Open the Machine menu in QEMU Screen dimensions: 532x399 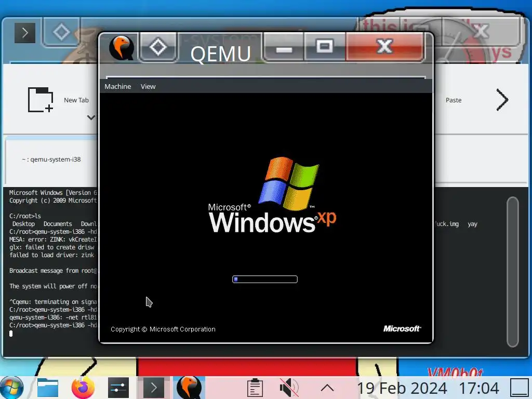click(117, 87)
